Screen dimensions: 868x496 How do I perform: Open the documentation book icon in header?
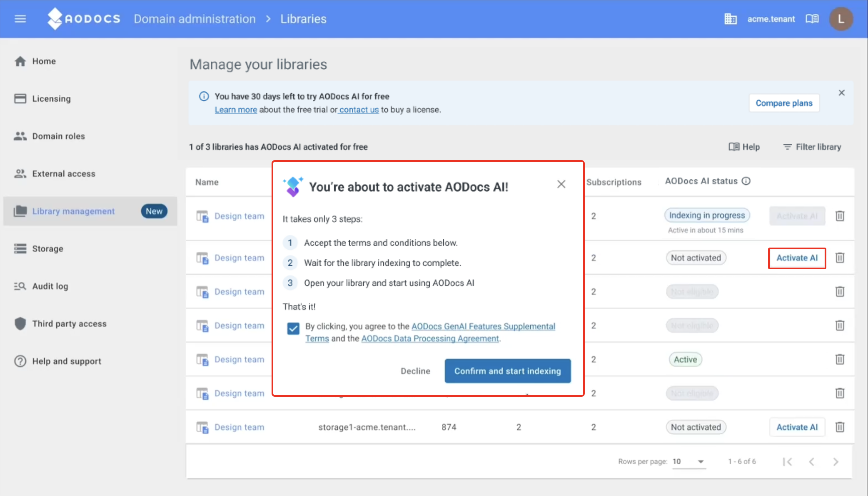click(812, 19)
